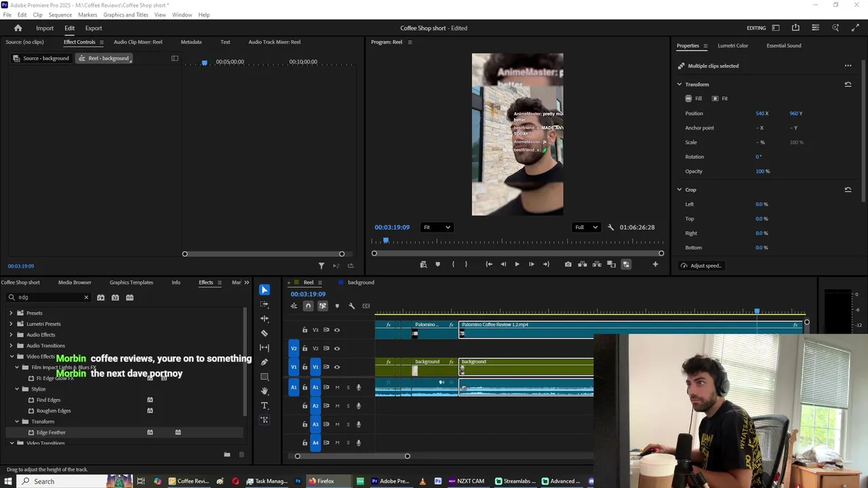868x488 pixels.
Task: Toggle insert sequences as nests
Action: point(294,306)
